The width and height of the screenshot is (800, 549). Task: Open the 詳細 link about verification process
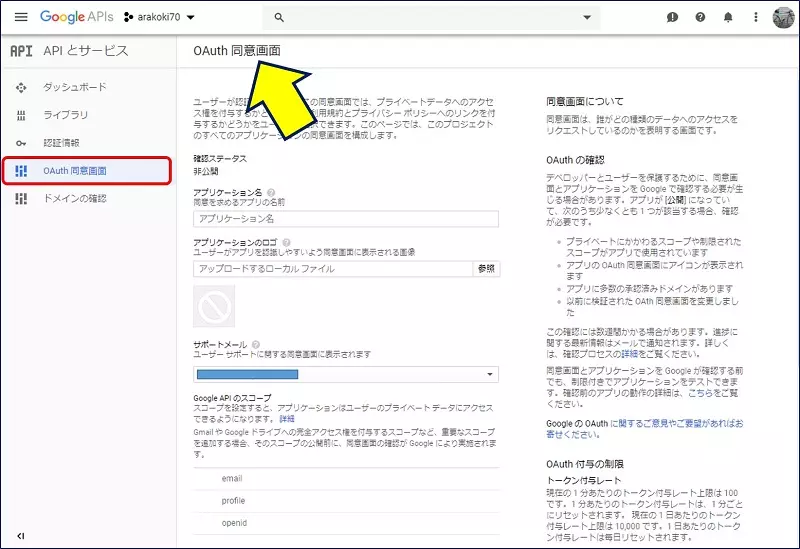click(x=630, y=354)
